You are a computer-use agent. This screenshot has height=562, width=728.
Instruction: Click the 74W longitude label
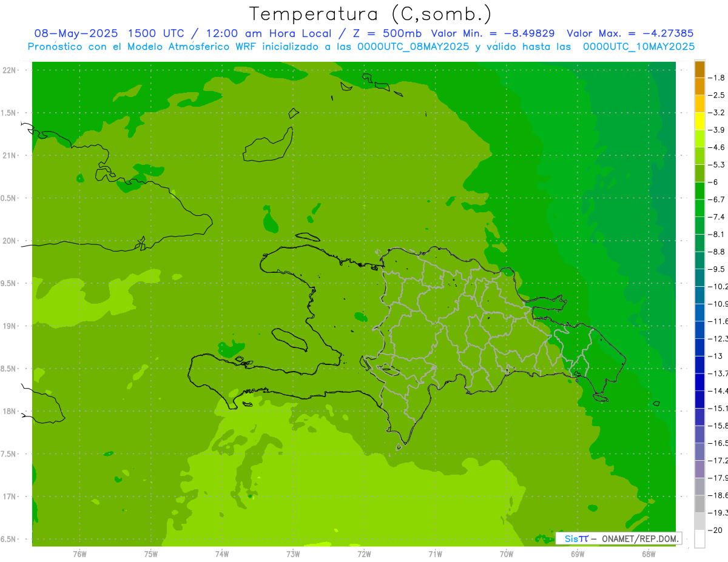coord(222,554)
